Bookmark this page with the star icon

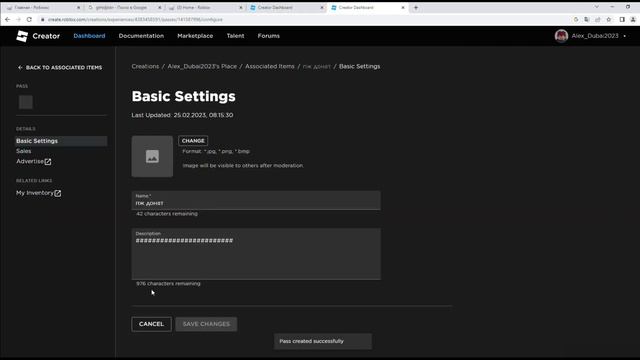coord(609,19)
